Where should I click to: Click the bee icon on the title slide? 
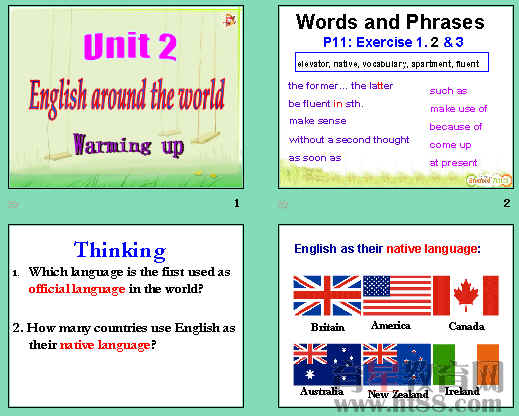click(230, 21)
